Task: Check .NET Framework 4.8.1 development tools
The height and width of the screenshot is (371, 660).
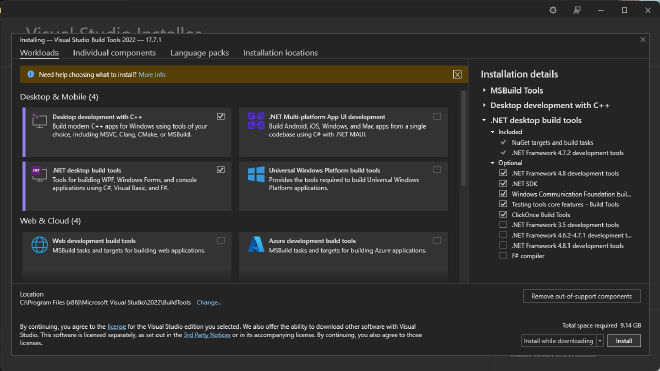Action: pos(503,245)
